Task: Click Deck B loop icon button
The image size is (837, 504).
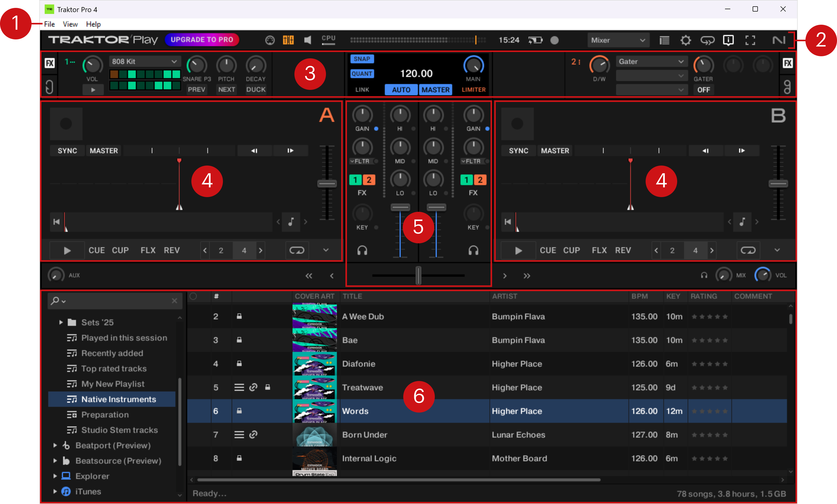Action: [748, 250]
